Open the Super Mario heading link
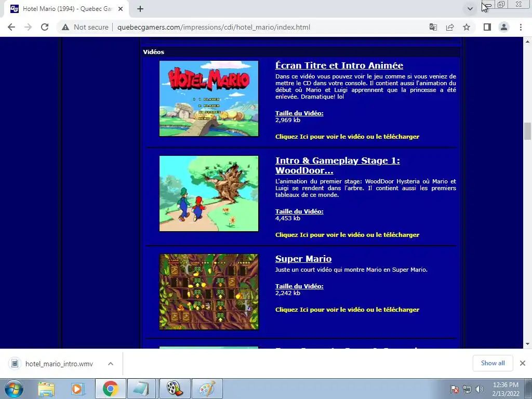532x399 pixels. tap(303, 259)
